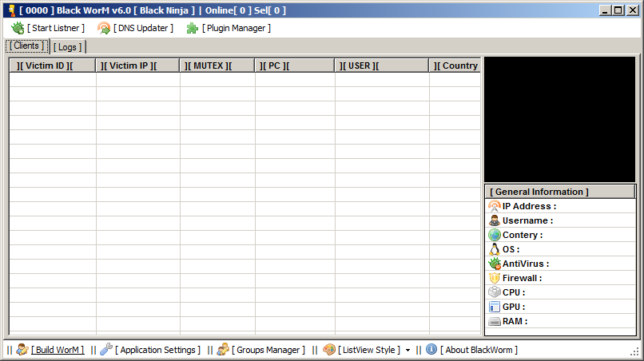Screen dimensions: 644x361
Task: Expand the ListView Style dropdown arrow
Action: tap(407, 351)
